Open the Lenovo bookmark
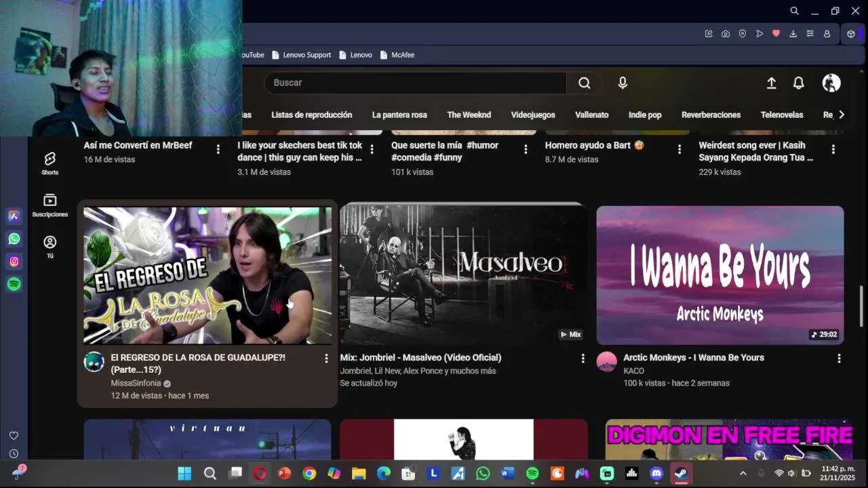 tap(355, 55)
